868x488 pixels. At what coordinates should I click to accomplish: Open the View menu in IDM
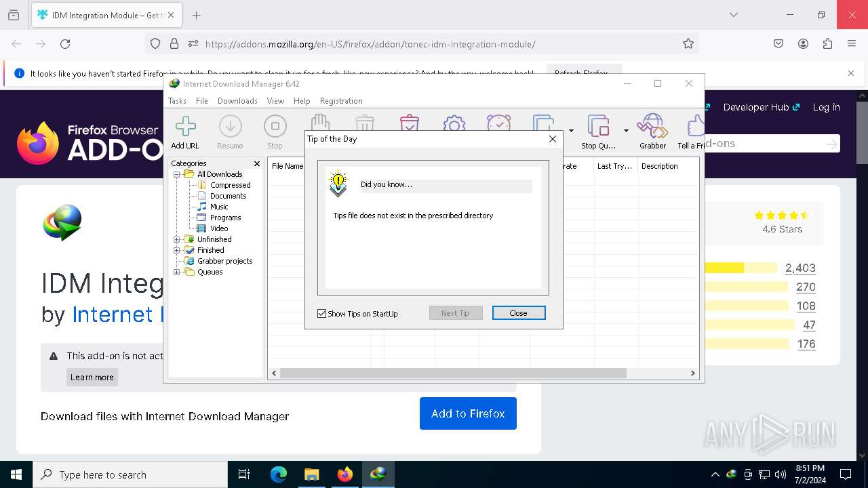pyautogui.click(x=275, y=101)
